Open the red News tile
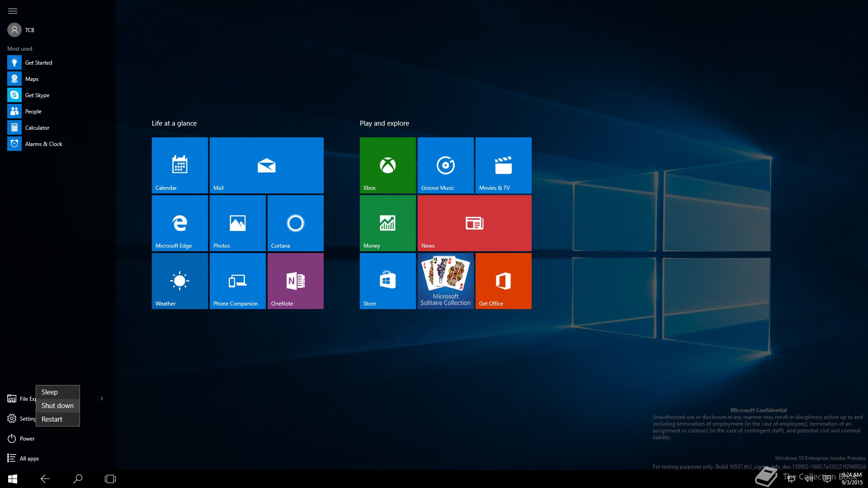Viewport: 868px width, 488px height. point(475,223)
